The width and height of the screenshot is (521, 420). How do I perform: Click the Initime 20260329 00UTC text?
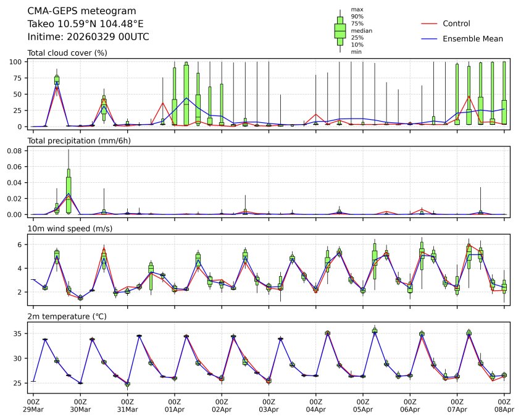88,36
